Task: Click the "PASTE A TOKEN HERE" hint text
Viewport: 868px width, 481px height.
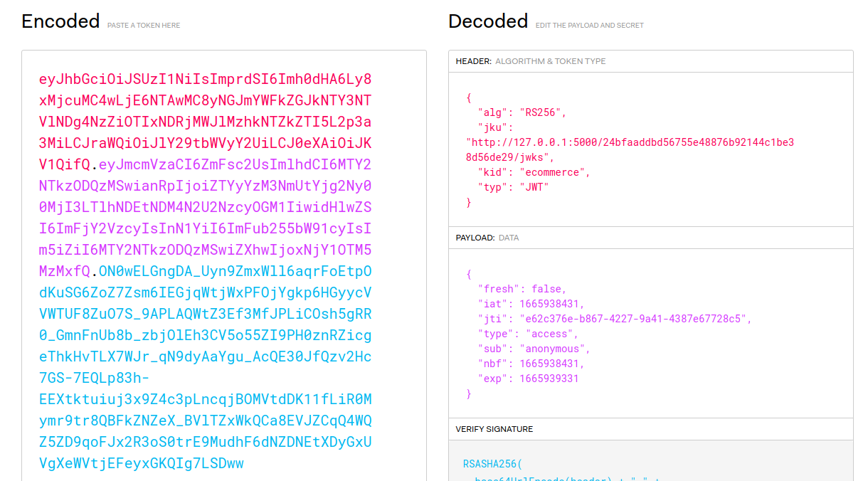Action: point(144,26)
